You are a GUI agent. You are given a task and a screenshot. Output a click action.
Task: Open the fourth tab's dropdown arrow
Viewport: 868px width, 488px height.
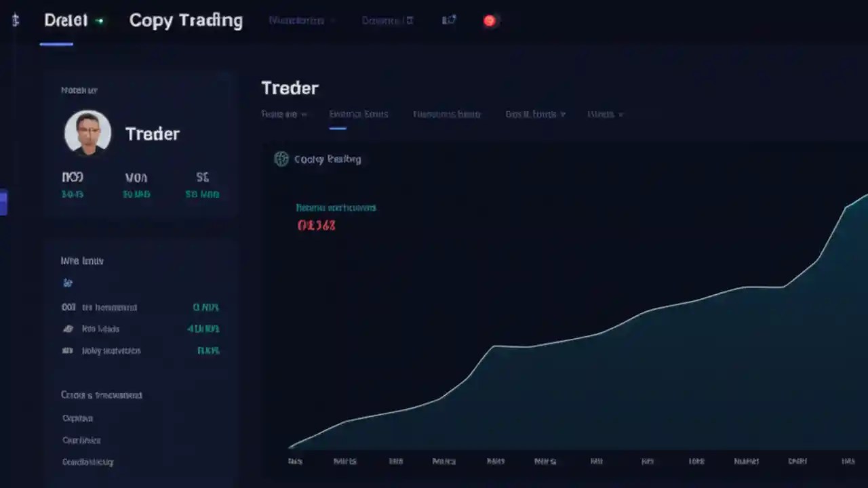click(564, 114)
